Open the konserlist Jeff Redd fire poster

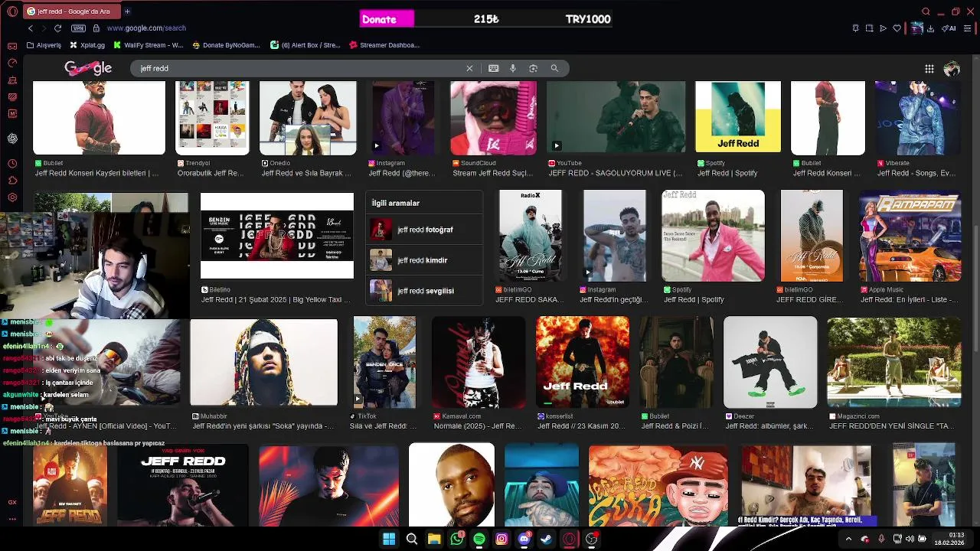click(x=583, y=362)
